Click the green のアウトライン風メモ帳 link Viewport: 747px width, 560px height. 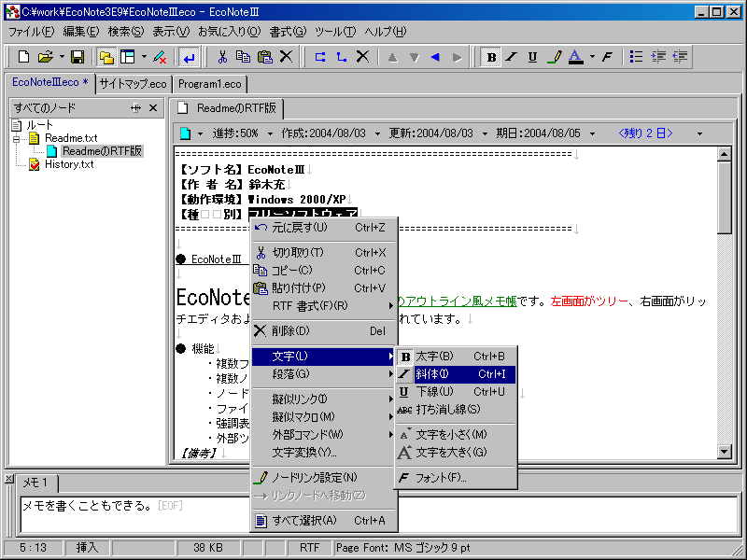[x=458, y=301]
